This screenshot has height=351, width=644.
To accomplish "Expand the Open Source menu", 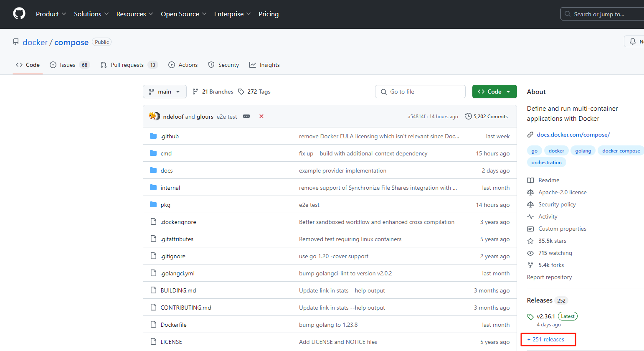I will pos(184,14).
